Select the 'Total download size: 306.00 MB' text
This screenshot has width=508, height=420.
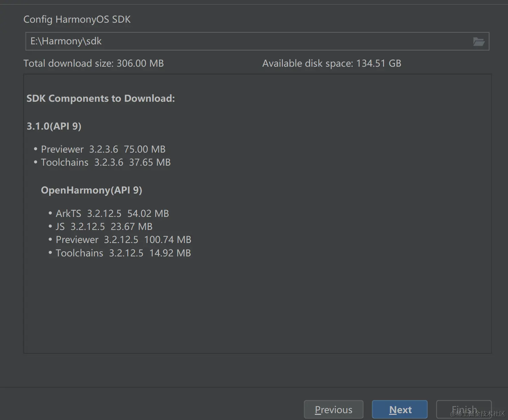pos(93,63)
